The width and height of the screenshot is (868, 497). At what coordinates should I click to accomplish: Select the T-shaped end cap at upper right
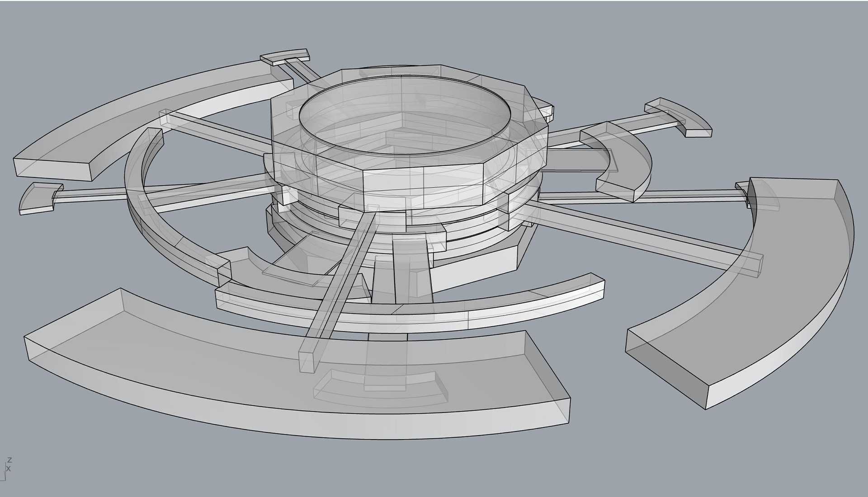tap(678, 117)
